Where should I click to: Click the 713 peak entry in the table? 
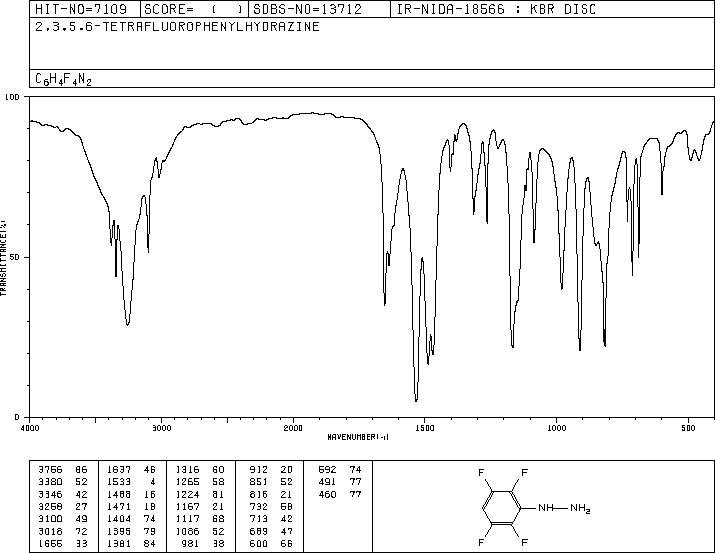coord(271,519)
